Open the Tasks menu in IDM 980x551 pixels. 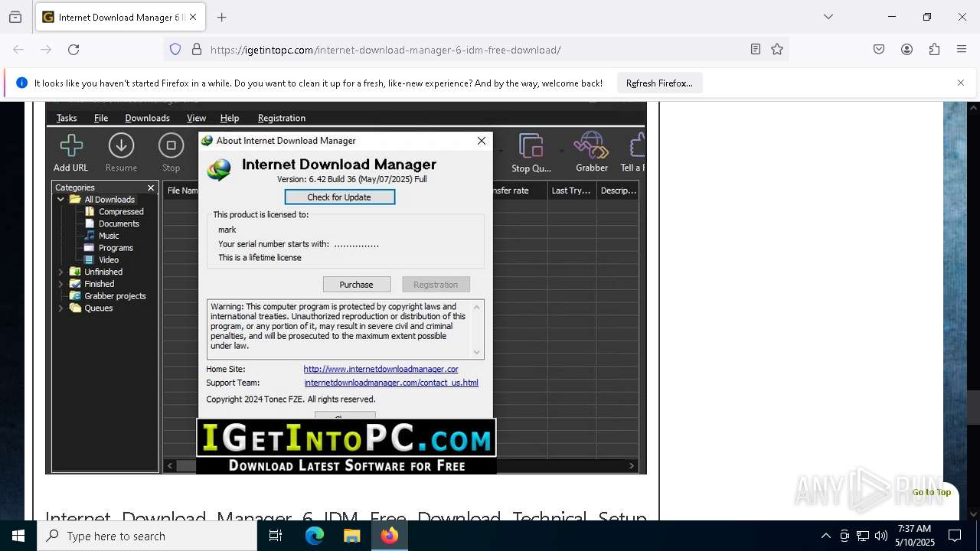tap(67, 118)
